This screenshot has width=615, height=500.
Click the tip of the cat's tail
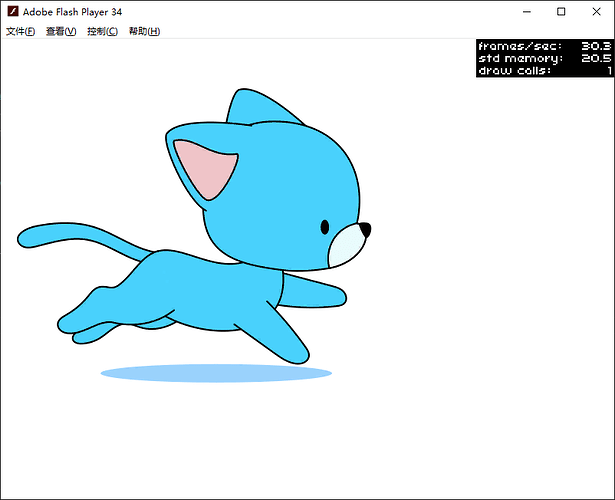click(x=27, y=238)
